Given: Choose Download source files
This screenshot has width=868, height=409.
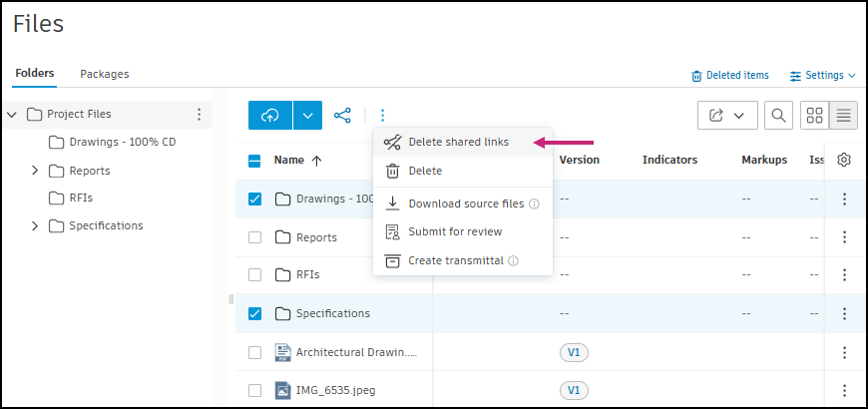Looking at the screenshot, I should (463, 204).
